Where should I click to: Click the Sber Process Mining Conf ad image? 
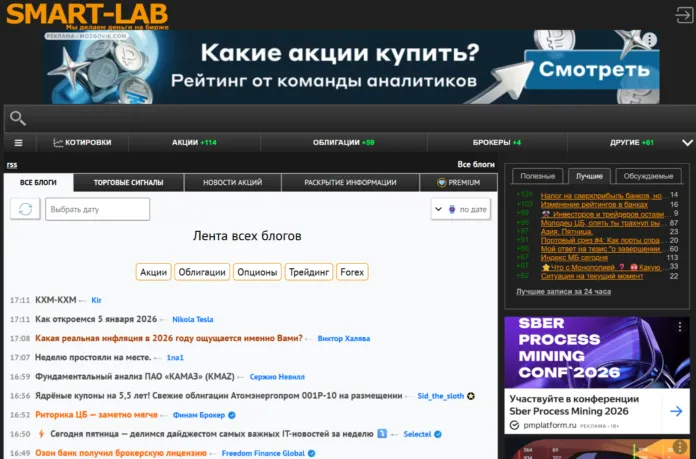click(x=597, y=352)
